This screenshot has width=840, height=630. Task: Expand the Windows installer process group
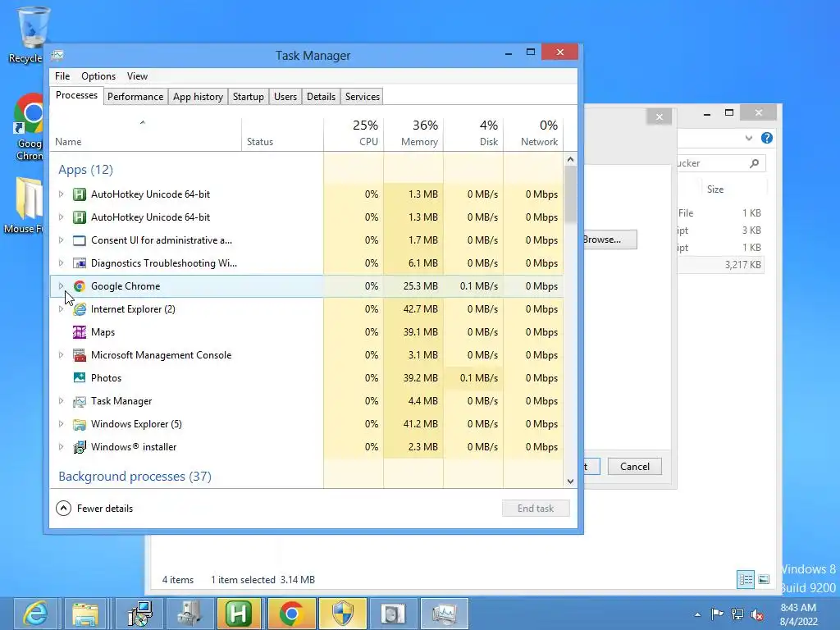61,447
